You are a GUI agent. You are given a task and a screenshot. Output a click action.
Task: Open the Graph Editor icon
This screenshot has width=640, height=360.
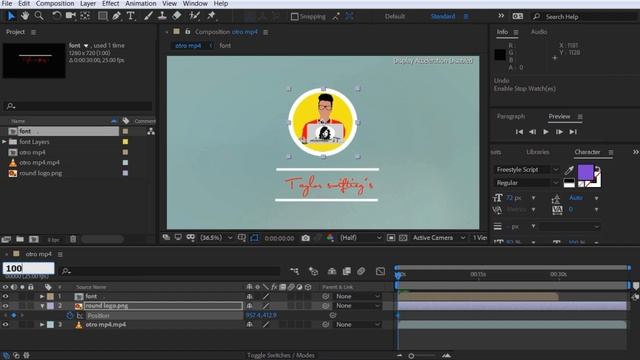coord(380,271)
